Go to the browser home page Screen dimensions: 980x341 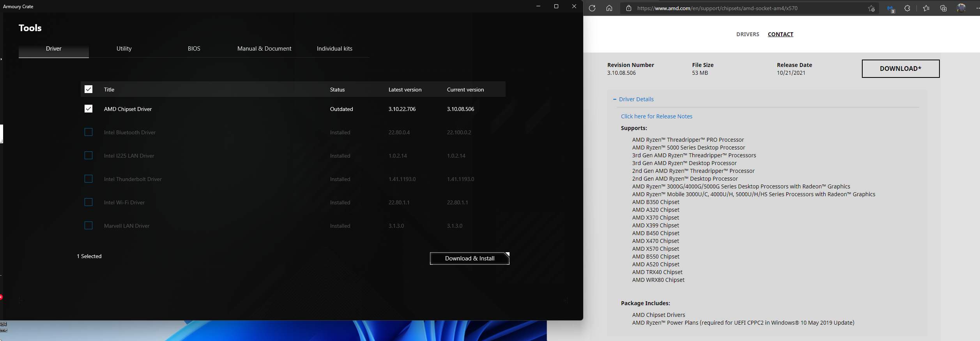pos(609,8)
